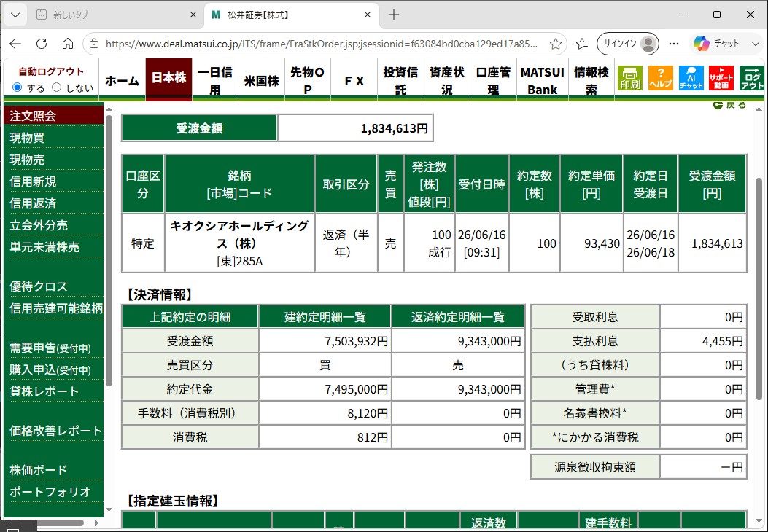Viewport: 768px width, 532px height.
Task: Open the 米国株 menu tab
Action: 262,80
